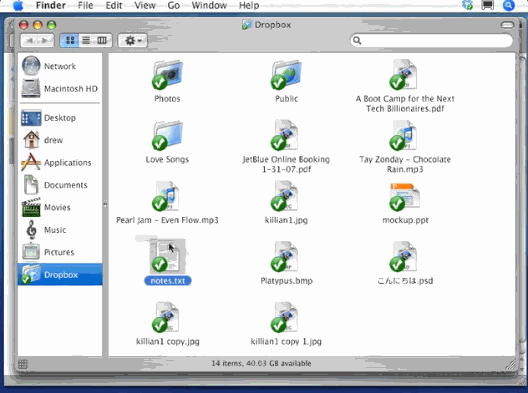Screen dimensions: 528x393
Task: Switch to icon view
Action: 70,40
